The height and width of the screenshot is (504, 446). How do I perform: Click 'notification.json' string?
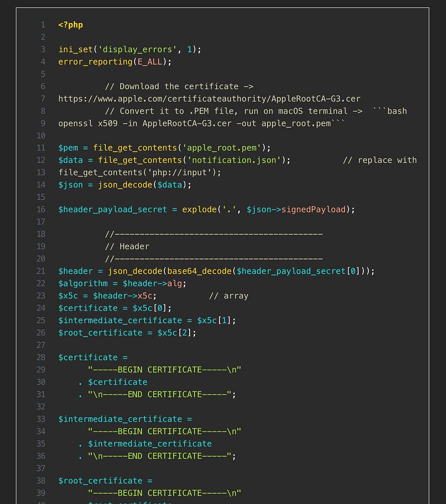coord(234,160)
